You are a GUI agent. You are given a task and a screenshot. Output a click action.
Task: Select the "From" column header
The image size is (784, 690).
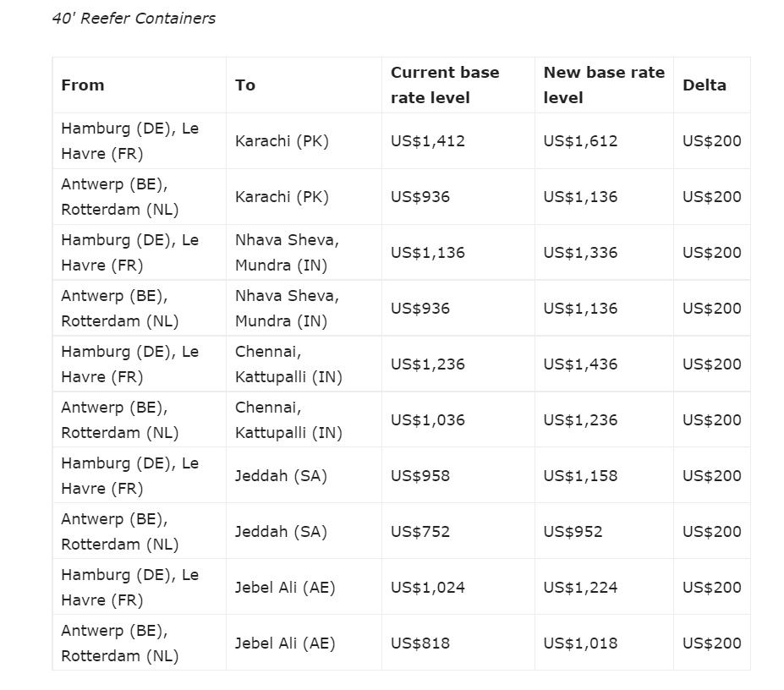click(x=83, y=85)
